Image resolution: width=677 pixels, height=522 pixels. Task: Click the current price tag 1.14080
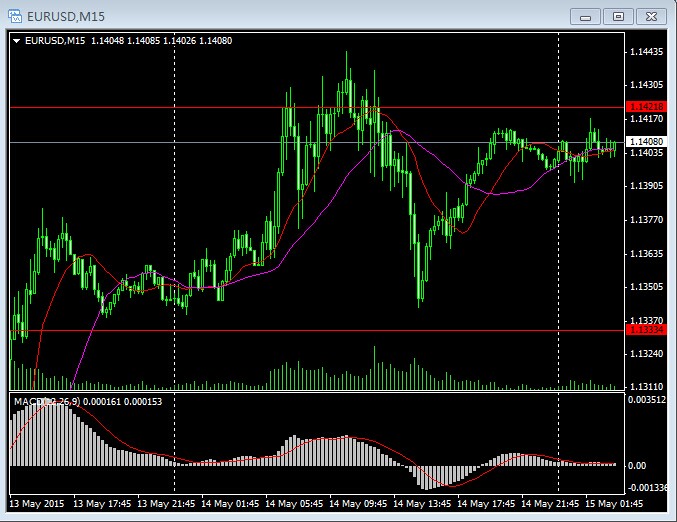645,142
